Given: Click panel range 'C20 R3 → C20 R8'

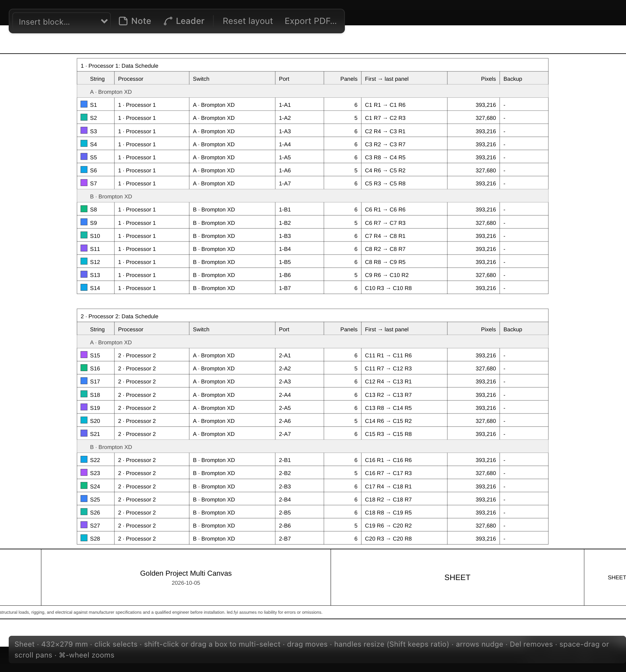Looking at the screenshot, I should [388, 539].
